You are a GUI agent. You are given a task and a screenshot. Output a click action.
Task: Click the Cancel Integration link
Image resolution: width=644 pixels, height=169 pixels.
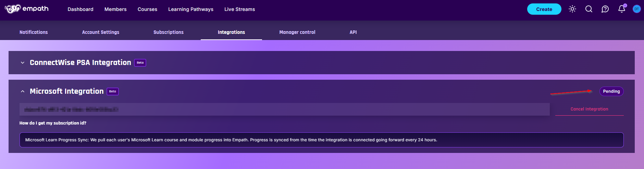[589, 109]
